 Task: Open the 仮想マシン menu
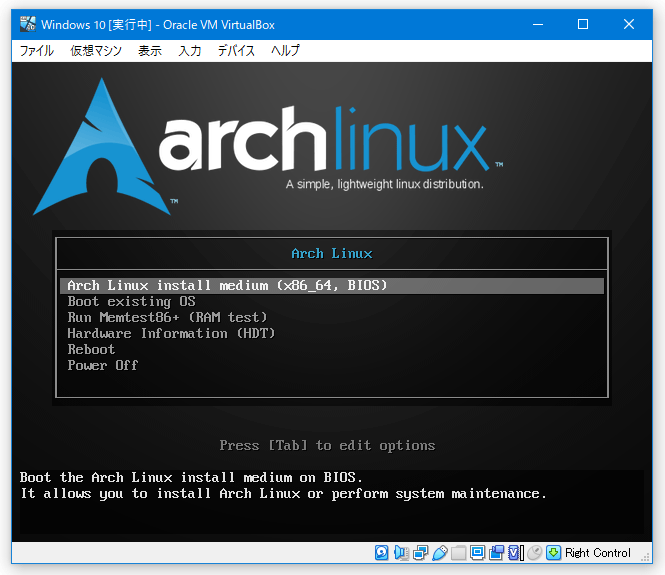point(96,51)
